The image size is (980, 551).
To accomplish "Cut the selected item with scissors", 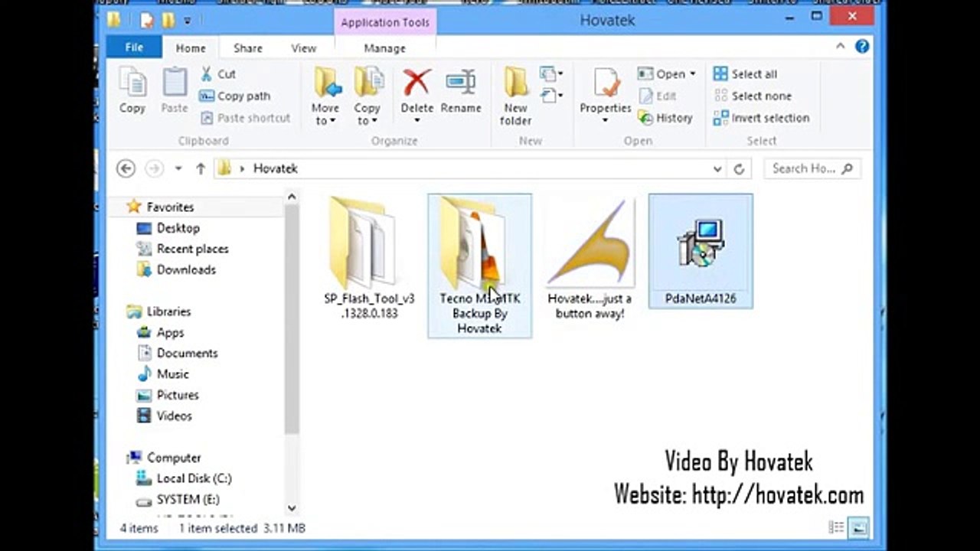I will pyautogui.click(x=217, y=74).
